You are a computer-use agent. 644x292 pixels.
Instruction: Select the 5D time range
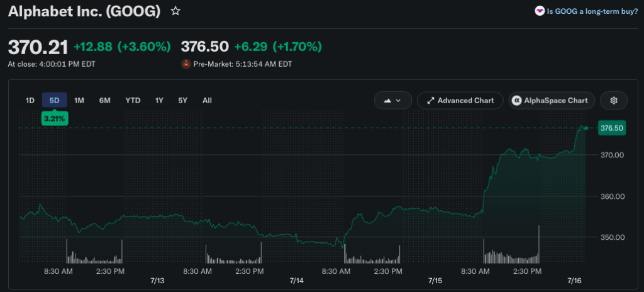tap(55, 100)
